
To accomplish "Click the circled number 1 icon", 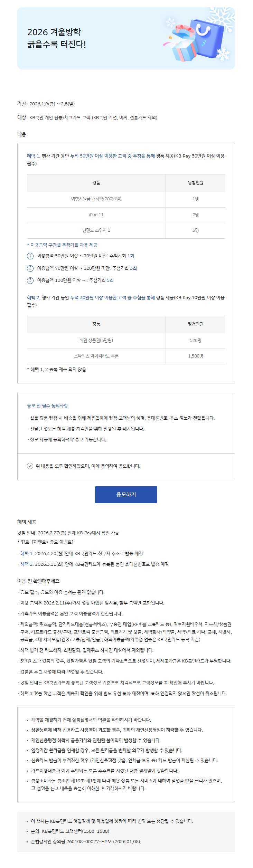I will [30, 256].
